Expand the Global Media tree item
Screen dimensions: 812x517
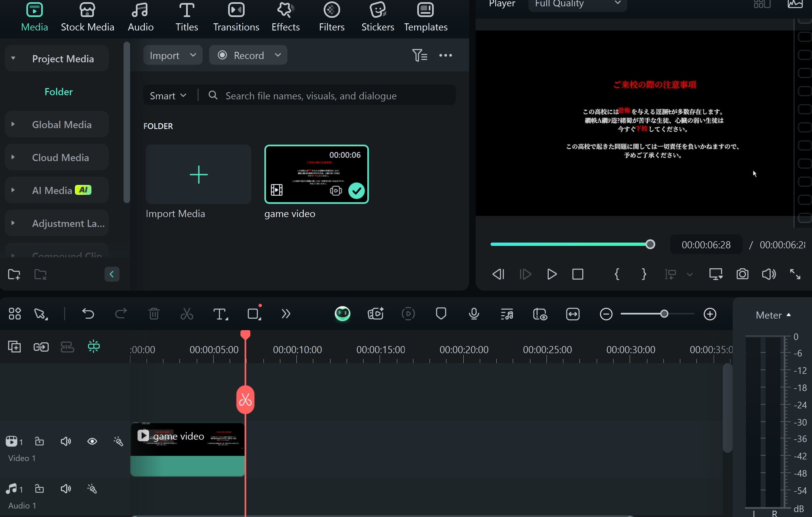pos(13,124)
